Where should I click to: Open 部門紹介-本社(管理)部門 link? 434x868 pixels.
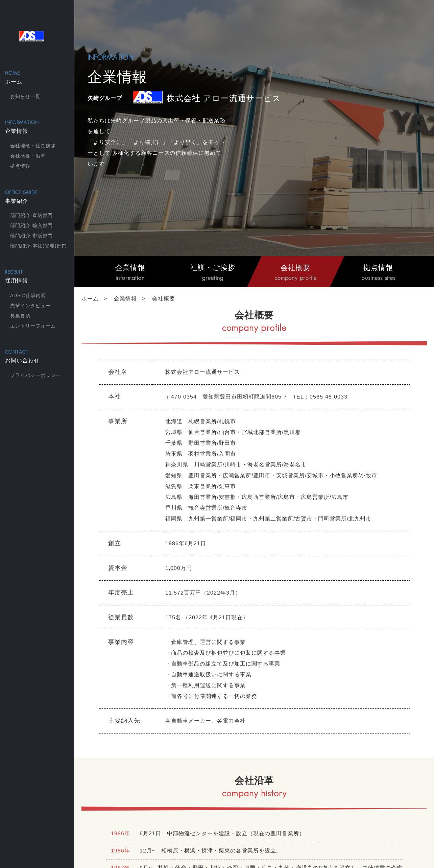(38, 246)
